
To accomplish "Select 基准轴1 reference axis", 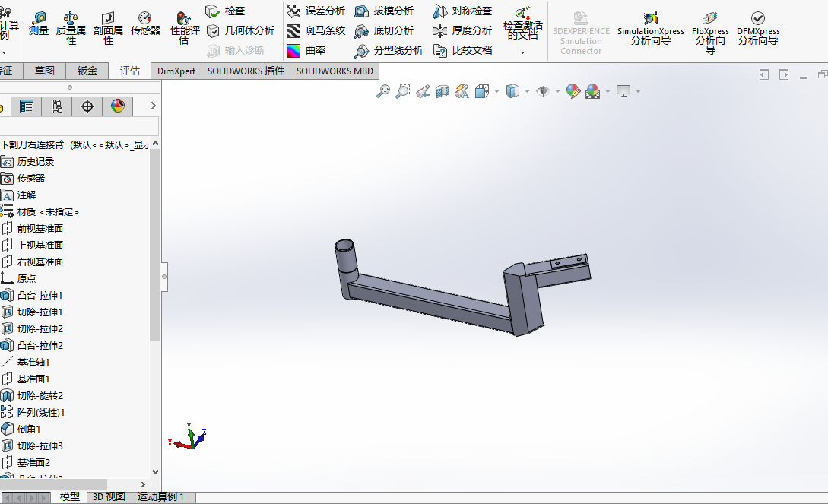I will coord(33,363).
